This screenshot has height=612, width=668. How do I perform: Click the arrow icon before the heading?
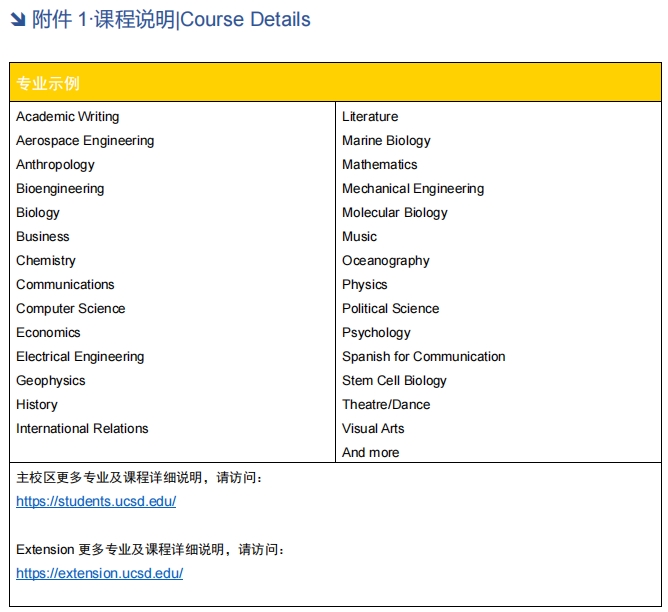(x=17, y=20)
